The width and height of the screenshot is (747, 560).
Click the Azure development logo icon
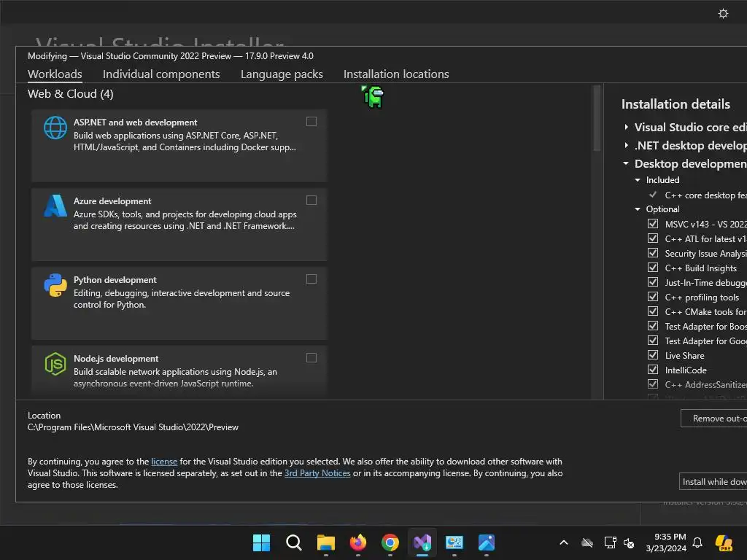pos(55,206)
